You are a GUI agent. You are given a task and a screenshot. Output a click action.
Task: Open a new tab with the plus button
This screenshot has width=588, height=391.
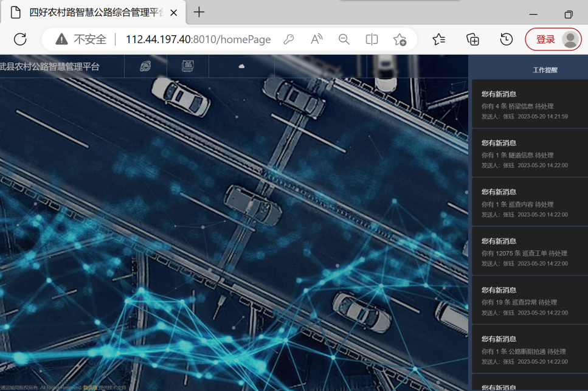(x=199, y=12)
